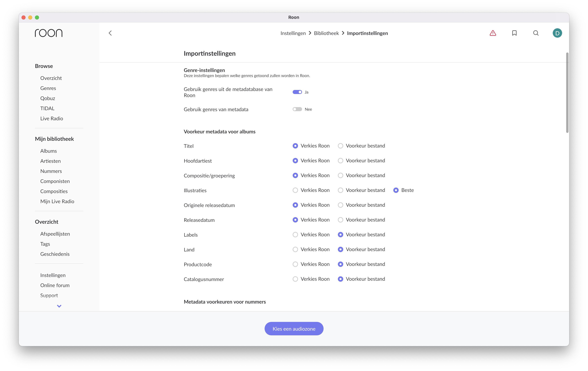
Task: Open Afspeellijsten in sidebar
Action: tap(55, 234)
